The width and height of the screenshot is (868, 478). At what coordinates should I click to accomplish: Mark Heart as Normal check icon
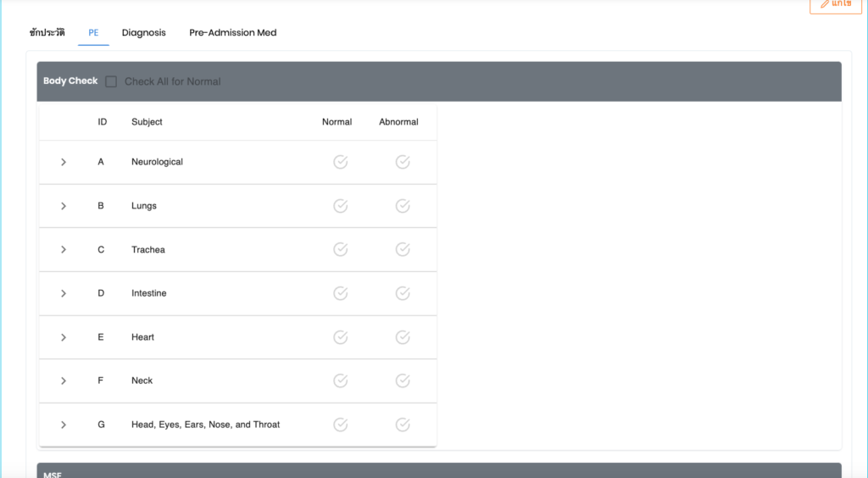pyautogui.click(x=340, y=337)
